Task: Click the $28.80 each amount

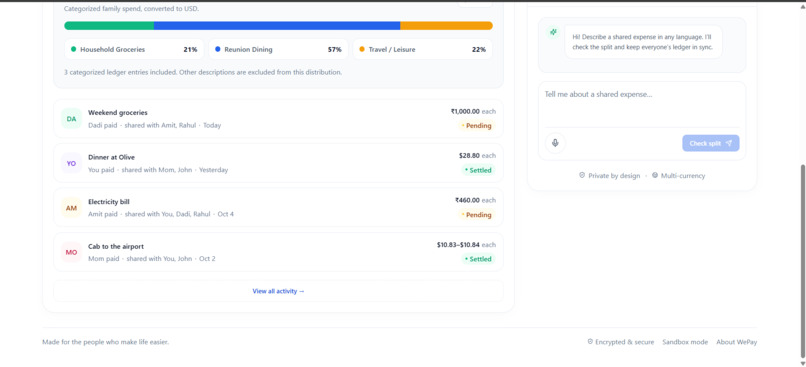Action: pyautogui.click(x=478, y=155)
